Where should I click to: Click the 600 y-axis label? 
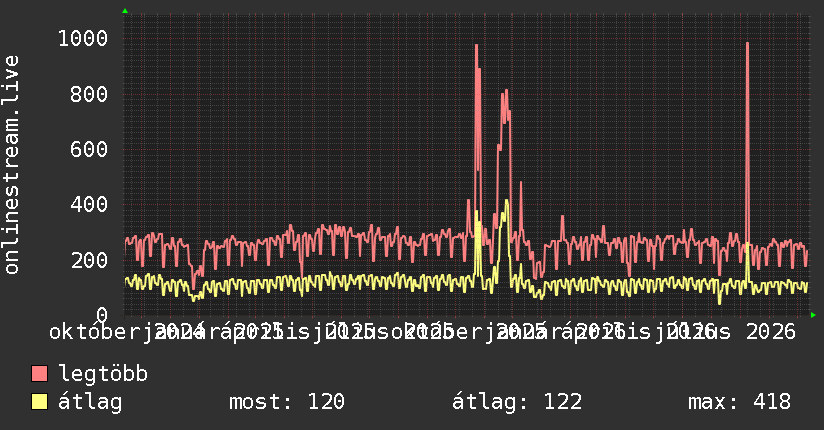click(x=89, y=149)
